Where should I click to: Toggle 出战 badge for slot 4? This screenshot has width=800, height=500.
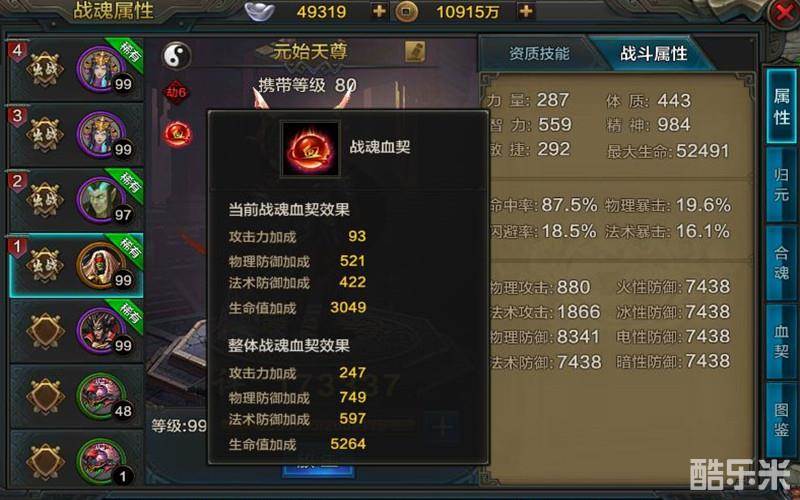pyautogui.click(x=45, y=69)
